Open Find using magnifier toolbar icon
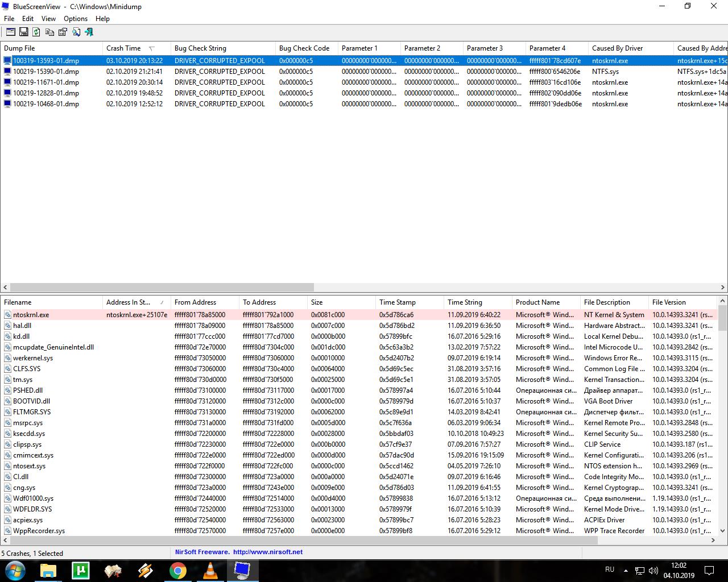This screenshot has height=582, width=728. point(76,32)
